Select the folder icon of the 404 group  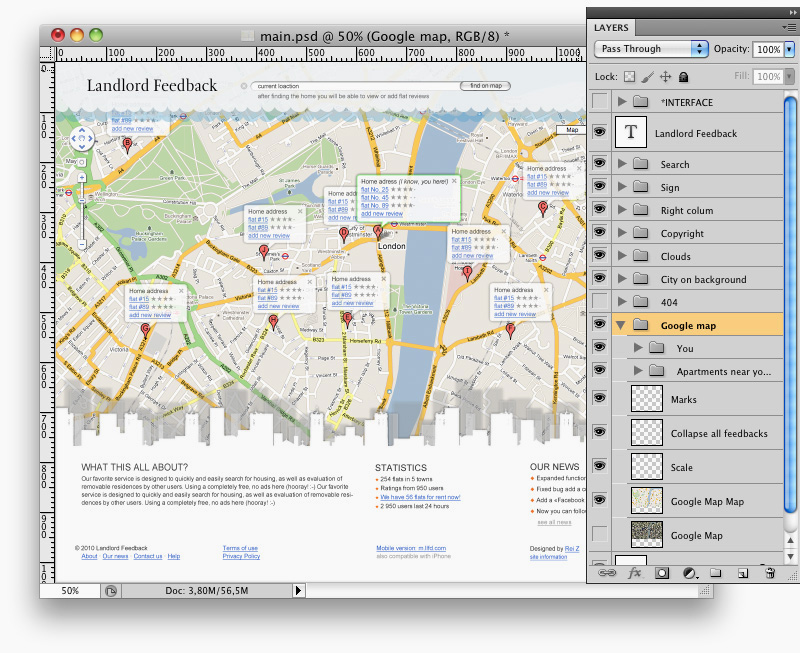pyautogui.click(x=641, y=302)
